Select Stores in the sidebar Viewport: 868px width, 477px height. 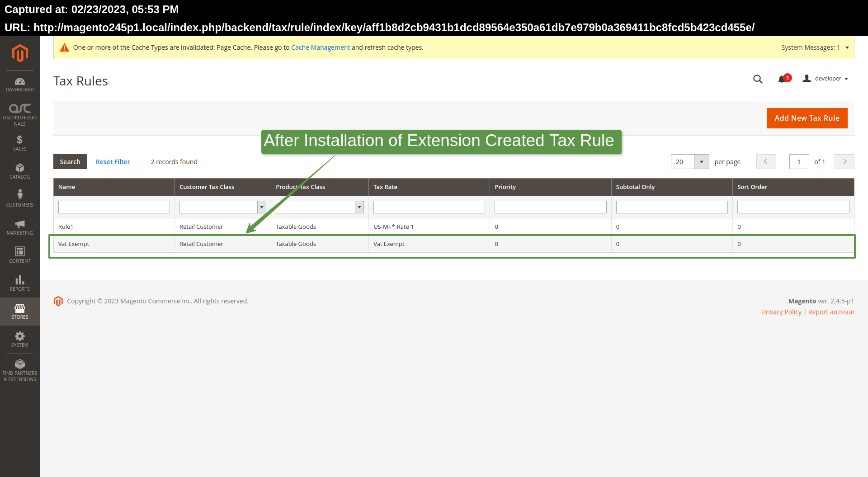[x=20, y=311]
